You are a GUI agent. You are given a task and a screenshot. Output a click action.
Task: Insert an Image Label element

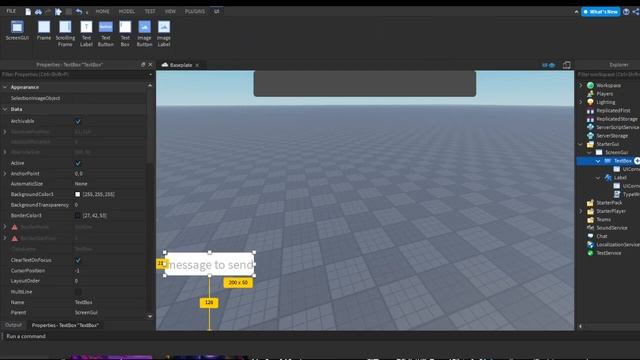click(x=164, y=33)
